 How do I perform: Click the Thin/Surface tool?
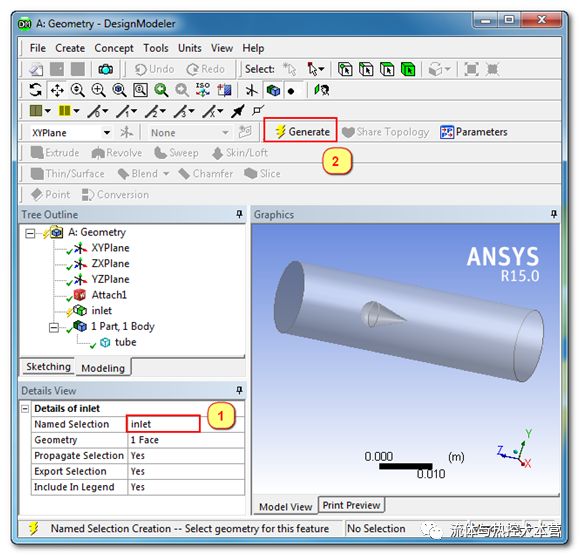pyautogui.click(x=67, y=173)
